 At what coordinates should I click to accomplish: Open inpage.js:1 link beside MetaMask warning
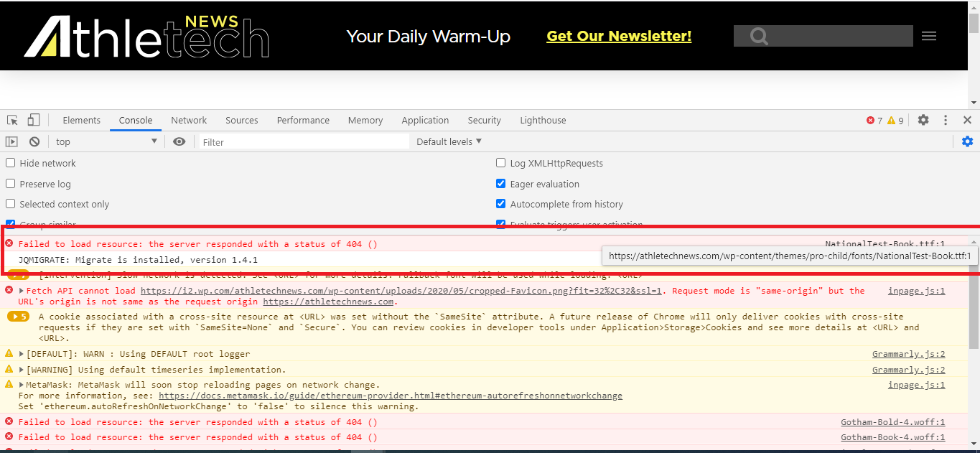pyautogui.click(x=917, y=385)
